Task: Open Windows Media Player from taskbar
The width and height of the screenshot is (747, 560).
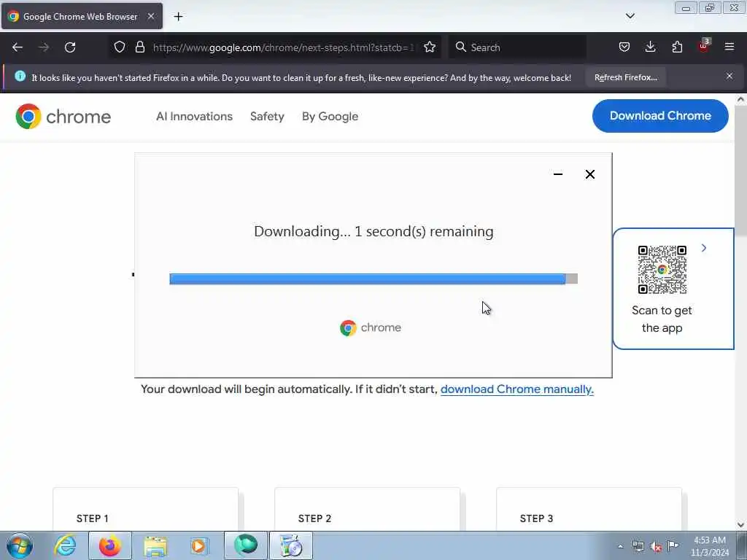Action: click(x=198, y=545)
